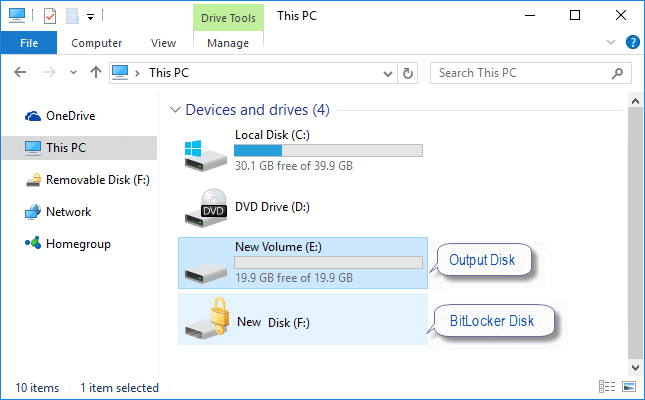Expand the Customize Quick Access Toolbar dropdown
Screen dimensions: 645x400
click(x=91, y=16)
